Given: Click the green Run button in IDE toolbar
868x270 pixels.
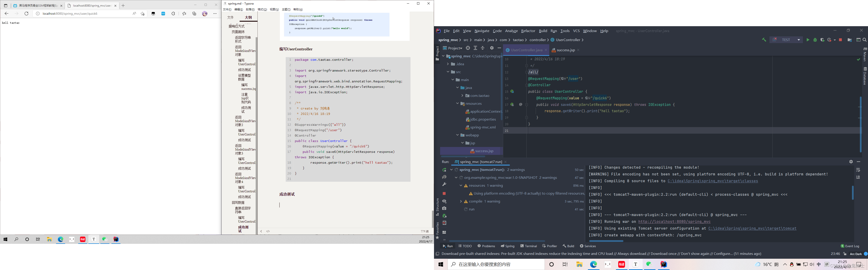Looking at the screenshot, I should (x=808, y=40).
